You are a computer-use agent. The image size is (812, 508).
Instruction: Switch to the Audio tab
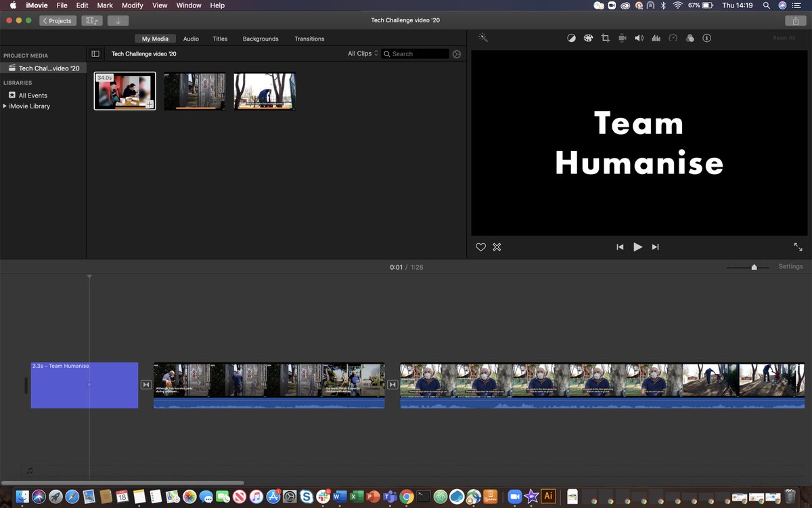click(191, 39)
